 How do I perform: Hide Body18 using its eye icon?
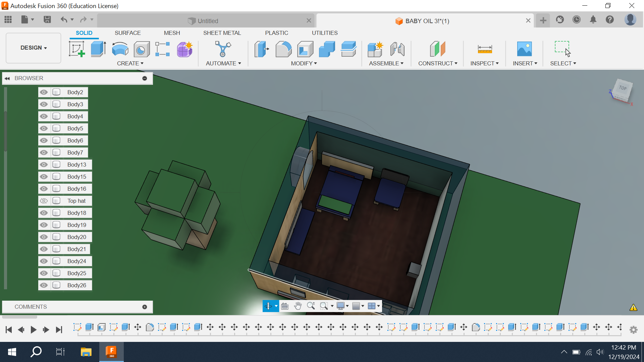tap(44, 213)
